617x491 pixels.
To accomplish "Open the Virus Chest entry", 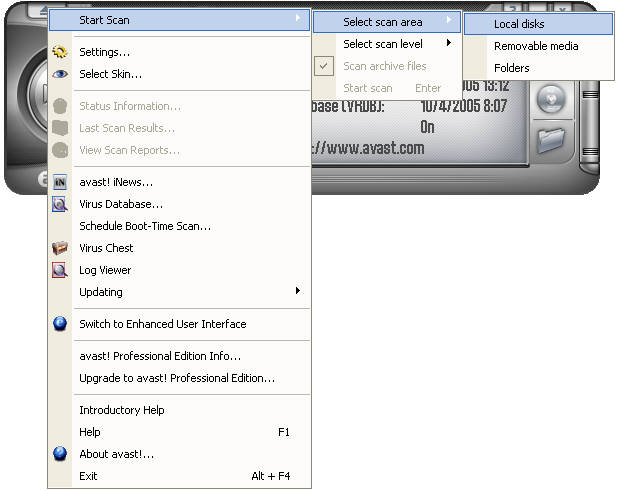I will (179, 248).
